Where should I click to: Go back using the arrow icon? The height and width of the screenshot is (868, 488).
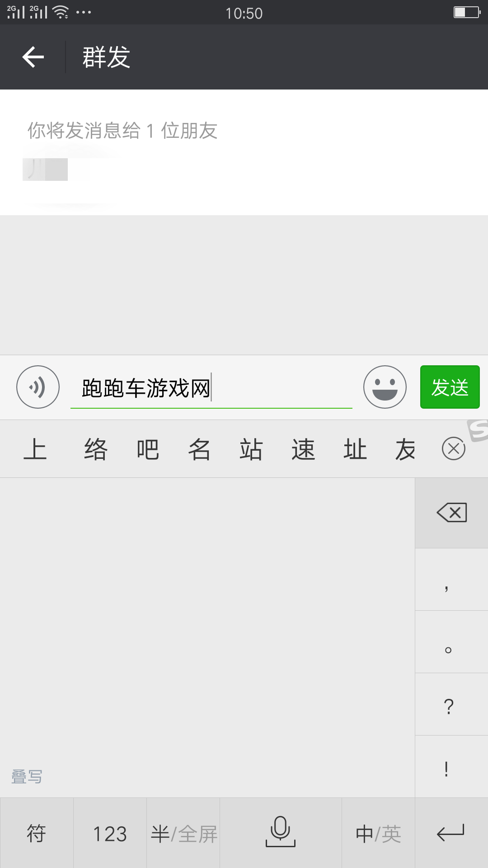pyautogui.click(x=33, y=57)
